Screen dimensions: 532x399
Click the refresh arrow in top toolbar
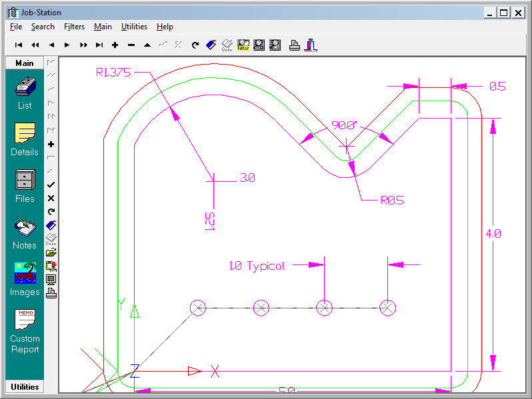coord(195,45)
